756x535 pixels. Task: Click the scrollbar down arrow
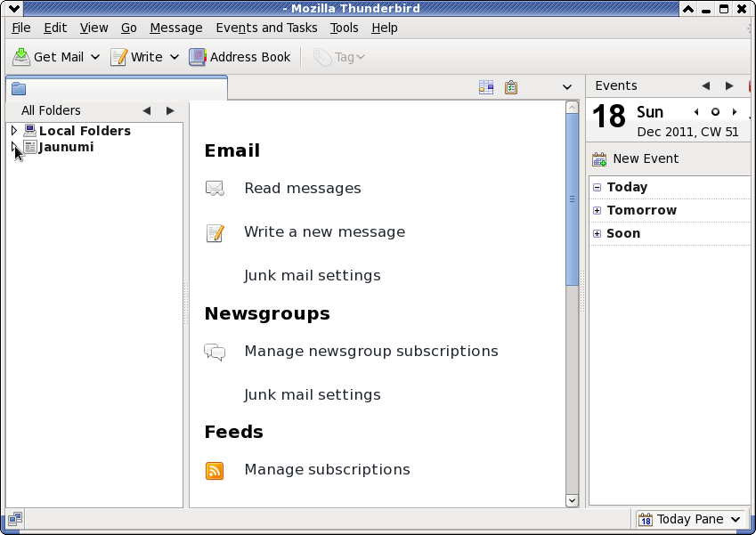tap(572, 500)
